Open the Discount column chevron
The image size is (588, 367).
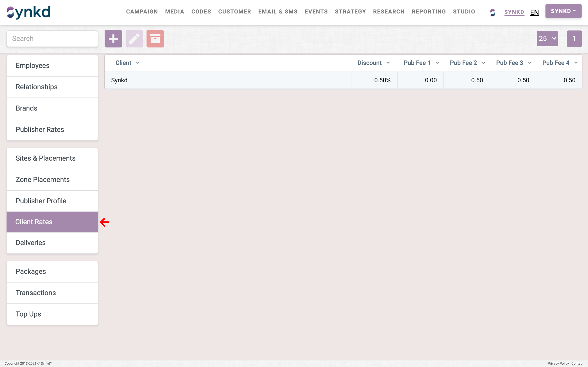[x=388, y=63]
